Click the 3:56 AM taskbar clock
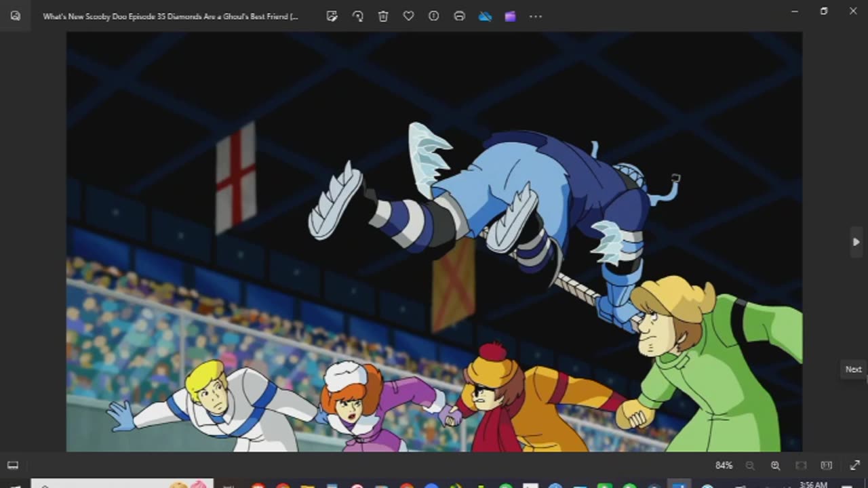The image size is (868, 488). (813, 484)
